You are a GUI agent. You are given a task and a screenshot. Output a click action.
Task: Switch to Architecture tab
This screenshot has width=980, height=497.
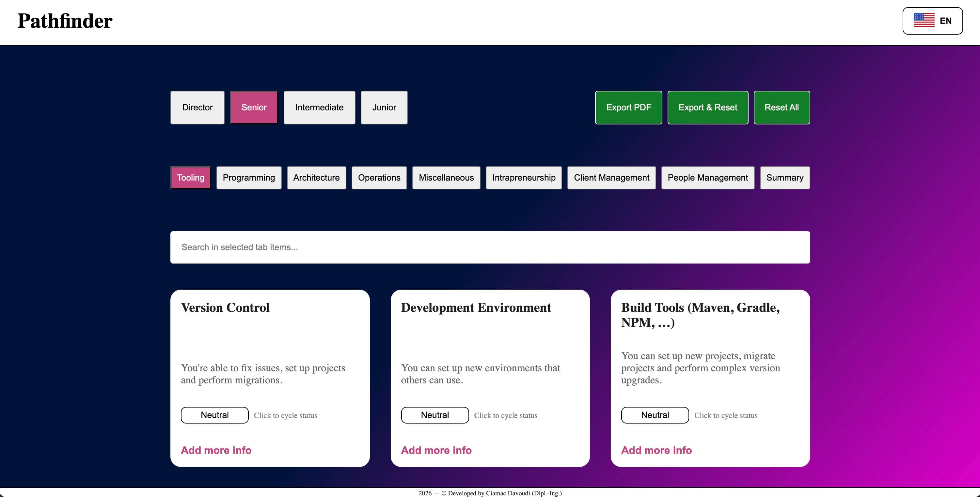click(x=316, y=178)
